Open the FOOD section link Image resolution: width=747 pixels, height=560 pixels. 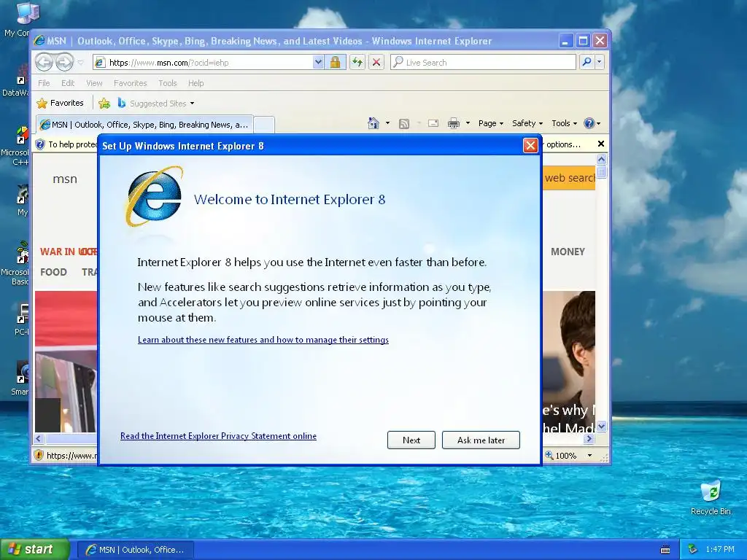pos(53,272)
